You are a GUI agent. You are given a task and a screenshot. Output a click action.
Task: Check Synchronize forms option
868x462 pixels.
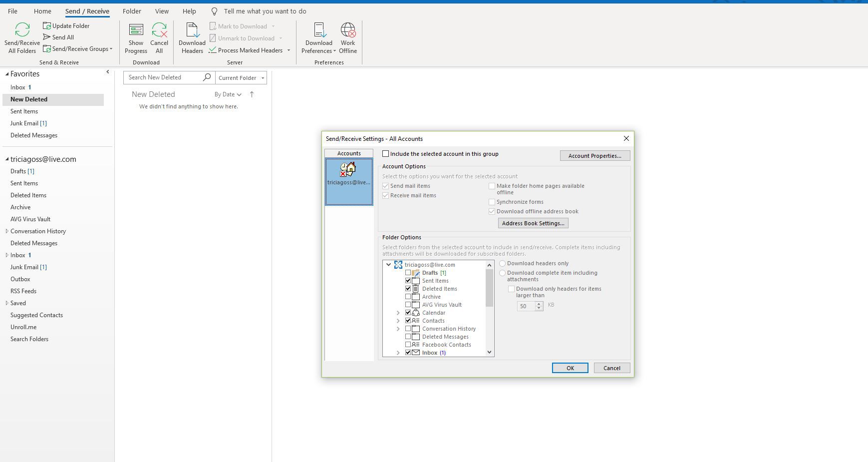492,202
